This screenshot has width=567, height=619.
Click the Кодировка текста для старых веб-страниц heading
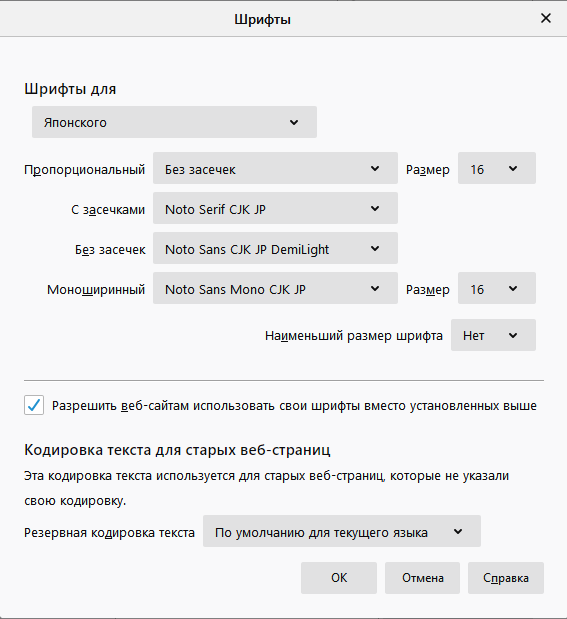pos(177,450)
